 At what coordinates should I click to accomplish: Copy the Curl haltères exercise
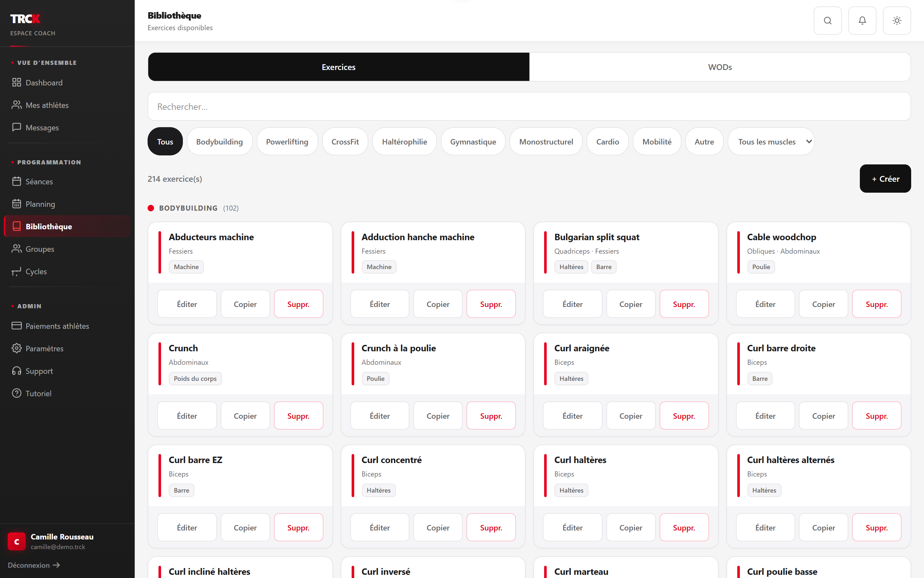coord(630,527)
